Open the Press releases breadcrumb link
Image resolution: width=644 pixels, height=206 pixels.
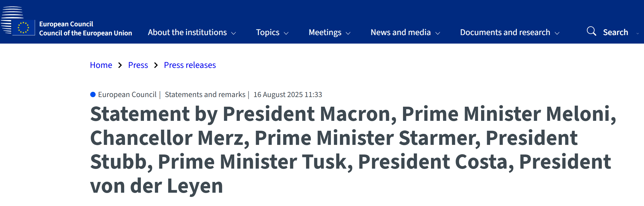(x=190, y=65)
